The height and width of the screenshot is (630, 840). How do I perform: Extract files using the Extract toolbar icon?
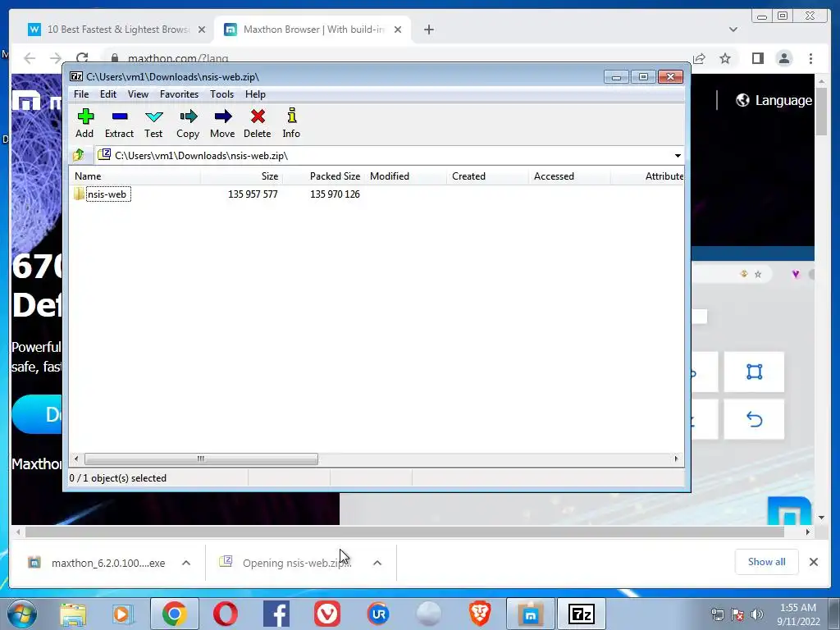119,123
